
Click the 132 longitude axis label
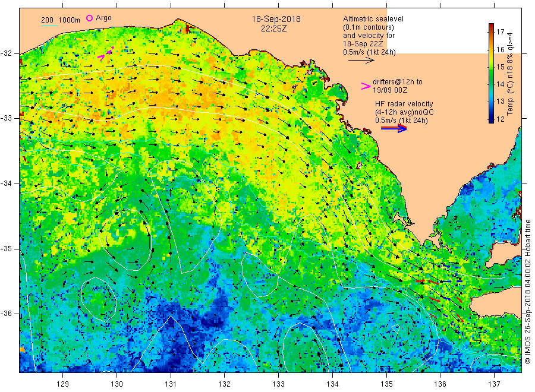point(225,384)
